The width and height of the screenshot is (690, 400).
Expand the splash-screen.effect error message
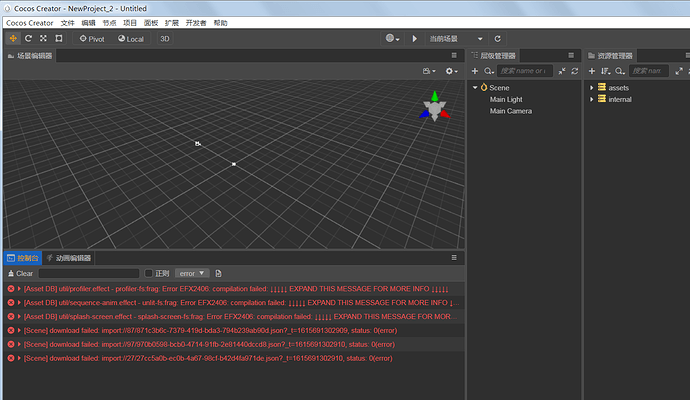(x=19, y=316)
